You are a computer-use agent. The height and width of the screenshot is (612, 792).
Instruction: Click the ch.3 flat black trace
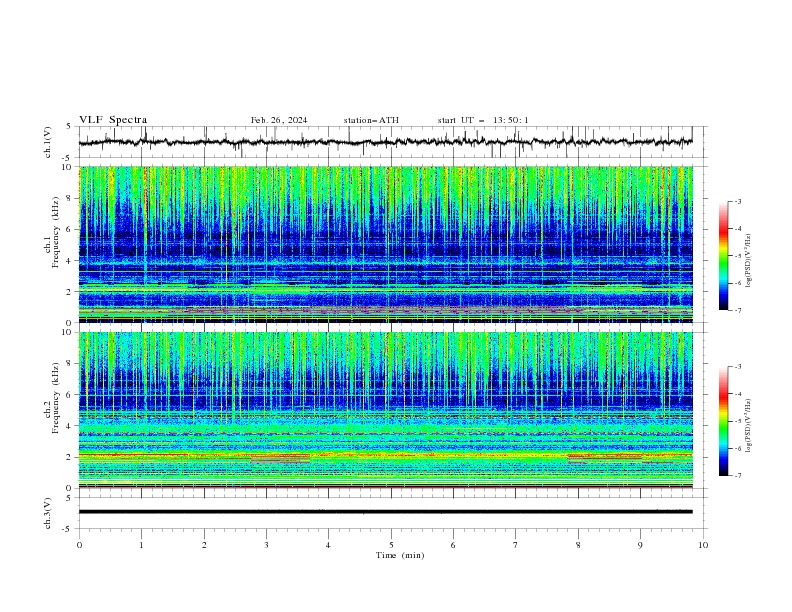click(x=385, y=512)
